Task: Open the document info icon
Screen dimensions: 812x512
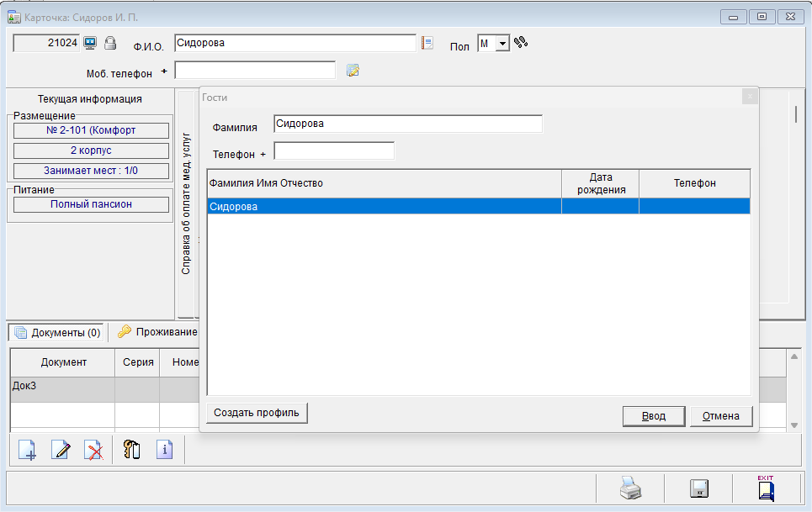Action: (165, 450)
